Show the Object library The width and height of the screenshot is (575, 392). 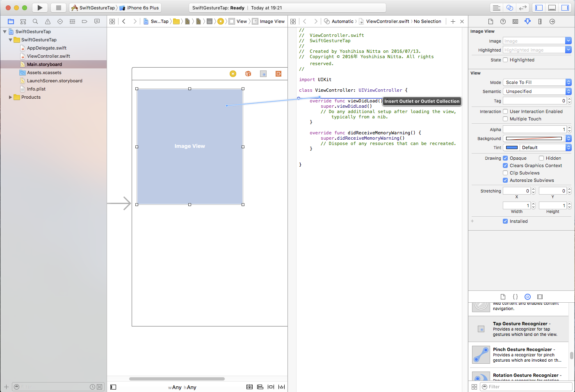(527, 297)
